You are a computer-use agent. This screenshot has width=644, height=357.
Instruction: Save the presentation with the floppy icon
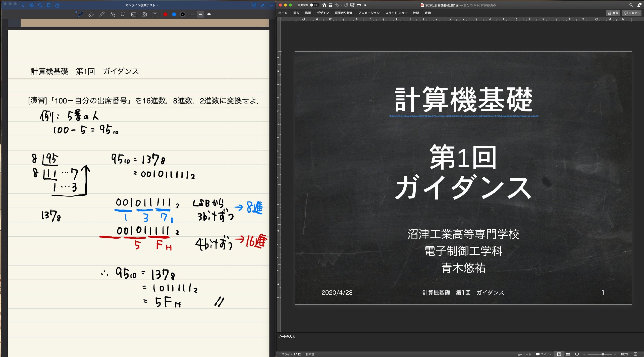331,5
